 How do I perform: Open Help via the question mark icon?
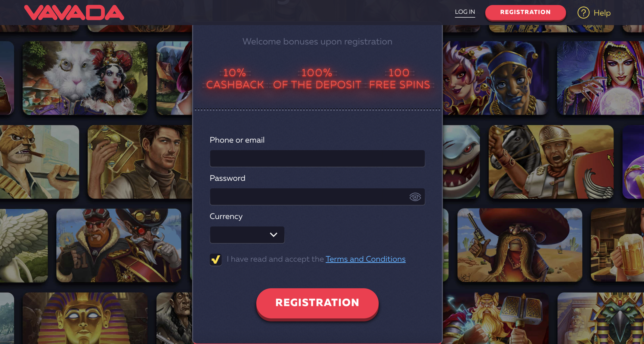tap(583, 13)
